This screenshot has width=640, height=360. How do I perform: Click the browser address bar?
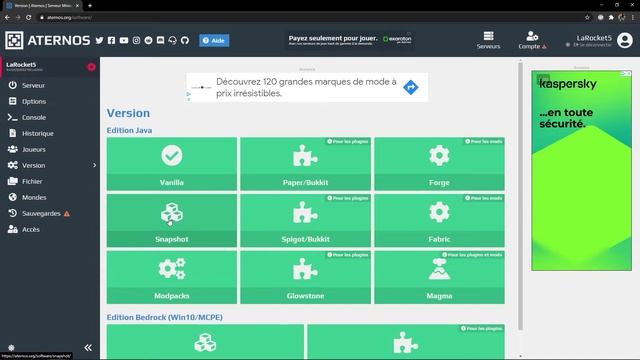pyautogui.click(x=310, y=18)
